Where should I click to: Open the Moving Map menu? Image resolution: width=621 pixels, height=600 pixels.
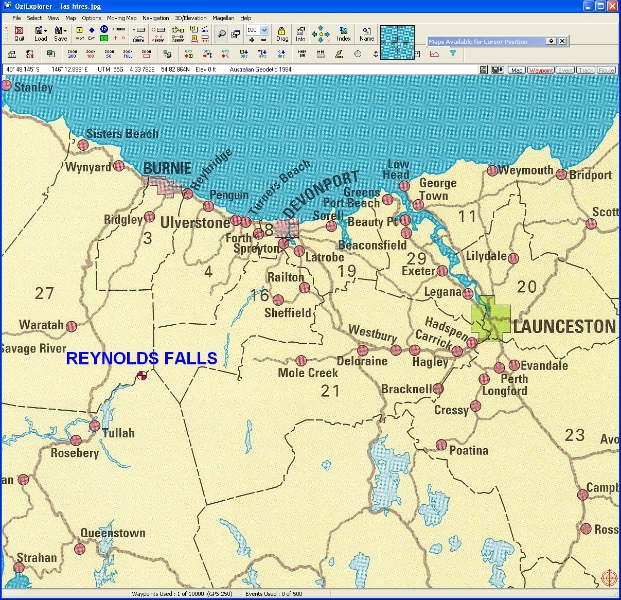click(124, 18)
